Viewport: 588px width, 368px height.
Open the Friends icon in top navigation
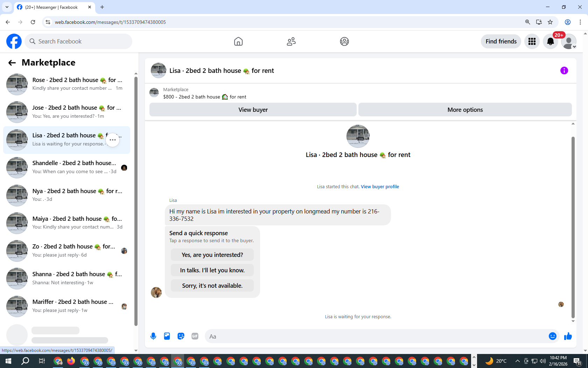point(291,41)
